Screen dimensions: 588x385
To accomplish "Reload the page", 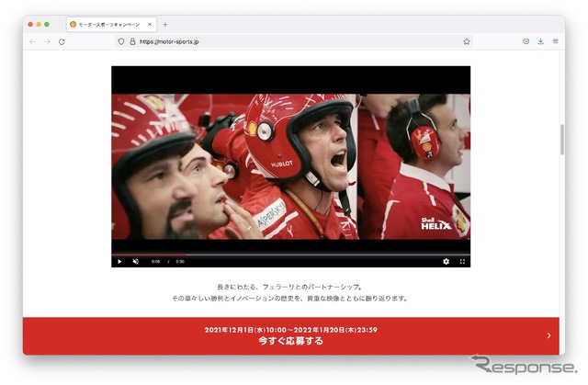I will (62, 41).
